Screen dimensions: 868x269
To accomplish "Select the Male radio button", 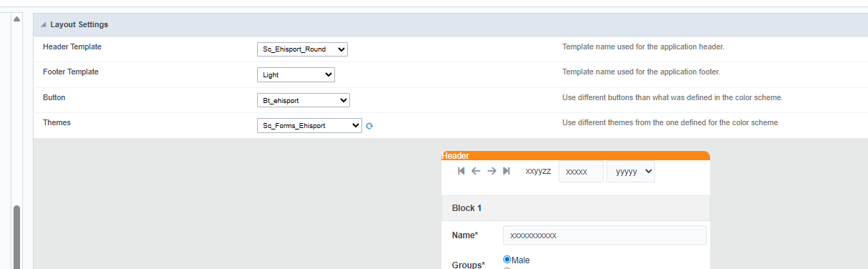I will click(507, 260).
